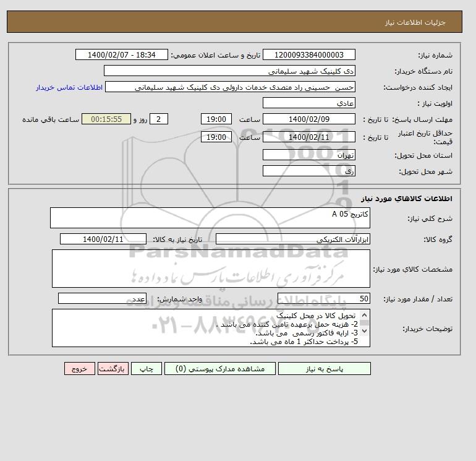Image resolution: width=476 pixels, height=461 pixels.
Task: Click the خروج exit button
Action: (x=80, y=369)
